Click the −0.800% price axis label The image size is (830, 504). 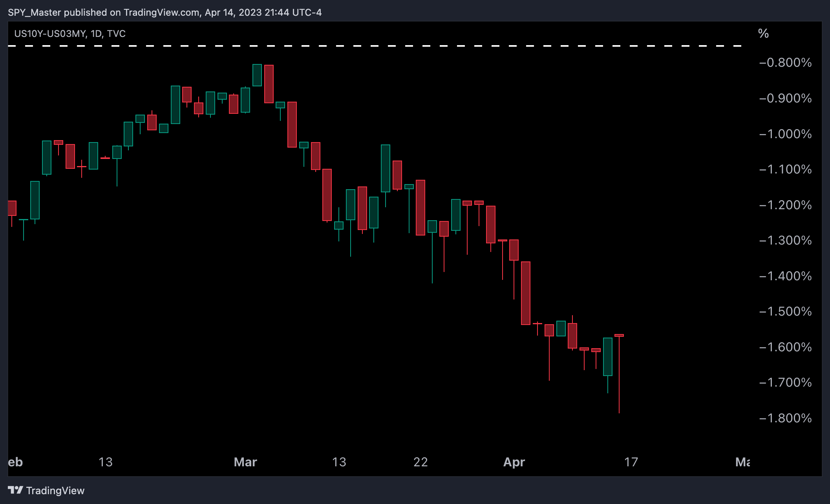click(x=785, y=63)
